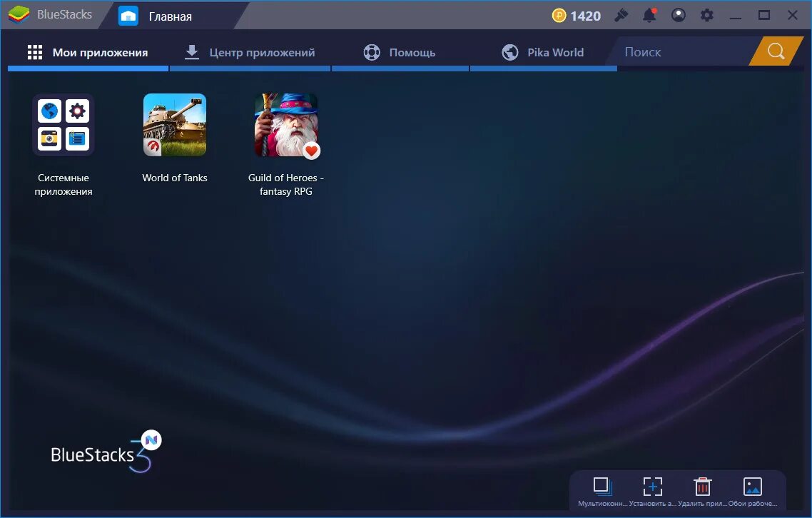This screenshot has height=518, width=812.
Task: Click the search magnifier icon
Action: [x=776, y=51]
